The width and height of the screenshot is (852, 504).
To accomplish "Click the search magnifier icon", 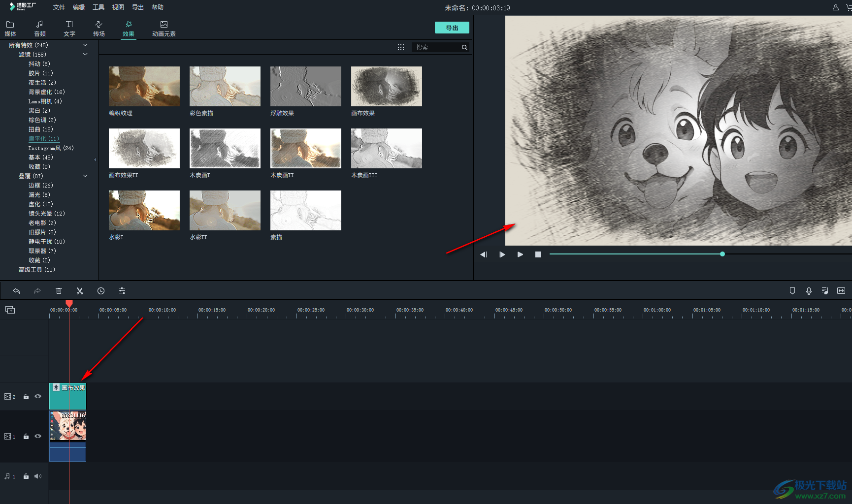I will [x=464, y=47].
